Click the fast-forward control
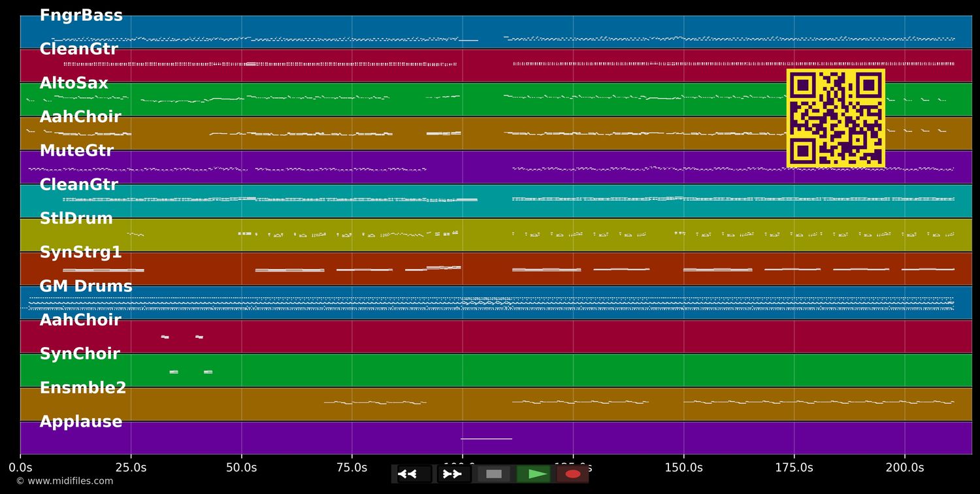The width and height of the screenshot is (980, 494). [453, 474]
